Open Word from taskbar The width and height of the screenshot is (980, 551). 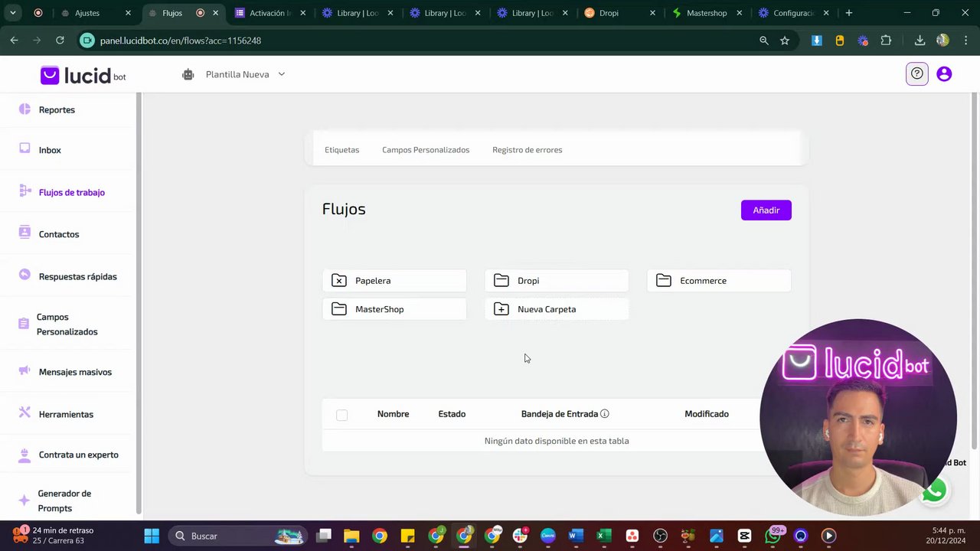[576, 536]
